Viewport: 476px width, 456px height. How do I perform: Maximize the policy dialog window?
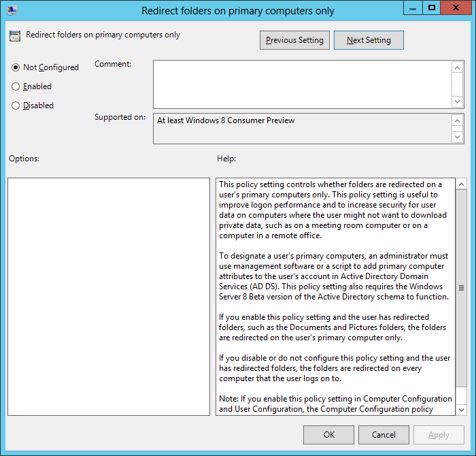coord(431,8)
